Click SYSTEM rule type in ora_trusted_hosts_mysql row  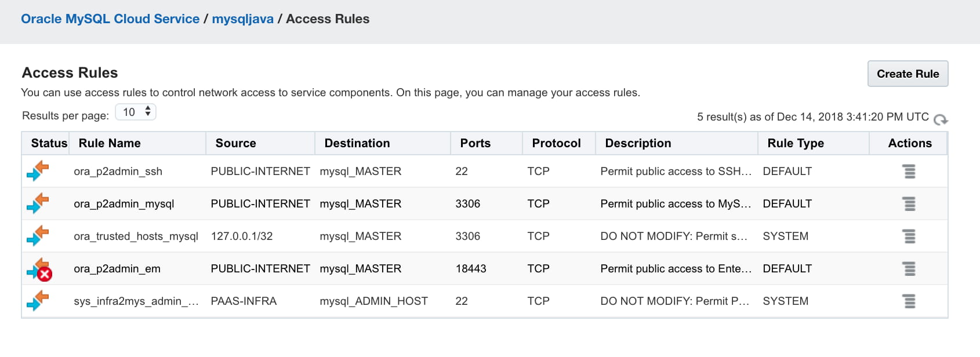pyautogui.click(x=786, y=236)
